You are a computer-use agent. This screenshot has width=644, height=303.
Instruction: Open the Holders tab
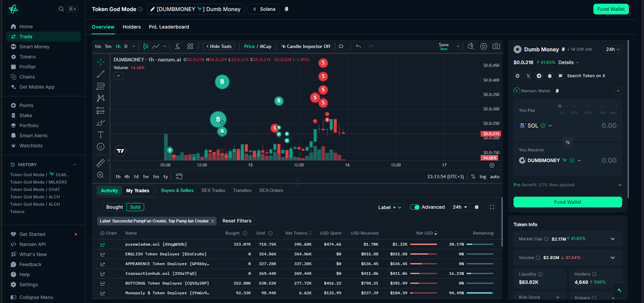131,27
